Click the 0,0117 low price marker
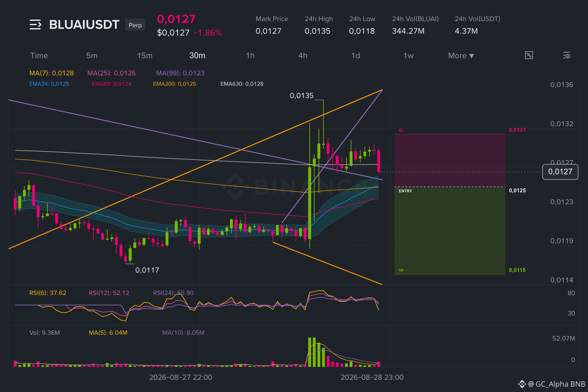This screenshot has width=588, height=392. (147, 270)
